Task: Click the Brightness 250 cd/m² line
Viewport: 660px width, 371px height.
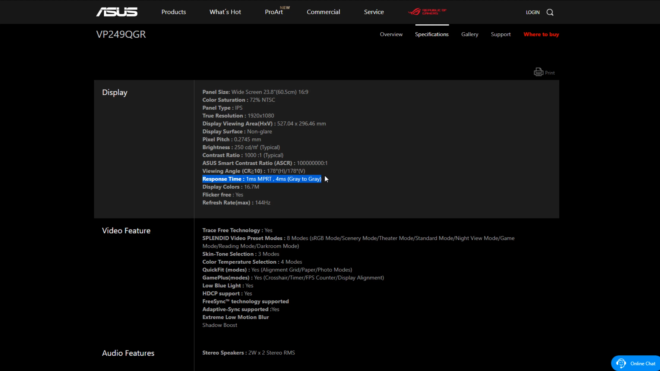Action: point(241,147)
